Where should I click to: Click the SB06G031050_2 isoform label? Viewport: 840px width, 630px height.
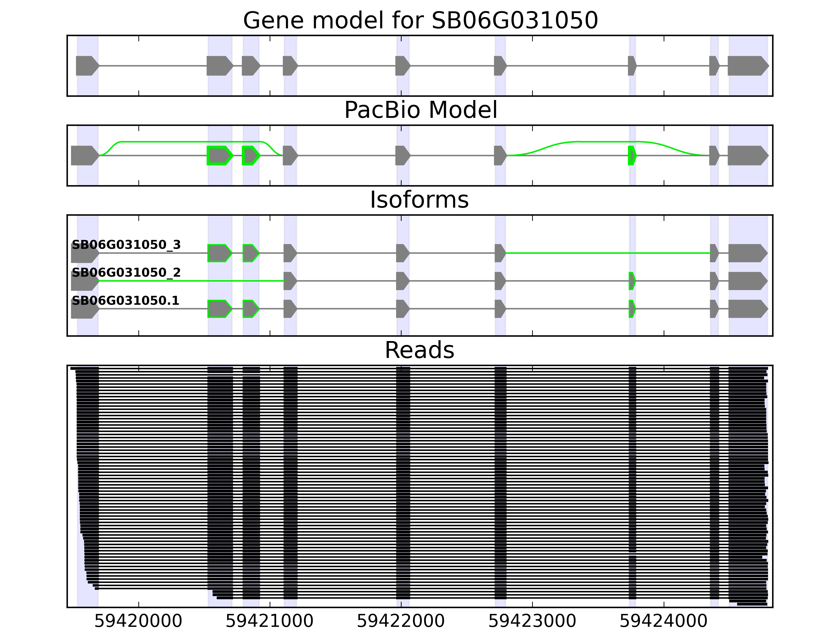coord(126,273)
